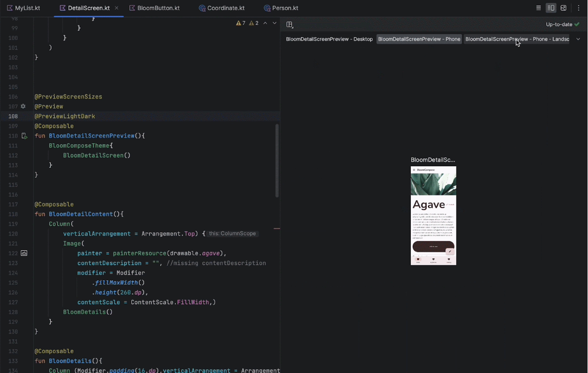Click the agave drawable gutter image icon
Screen dimensions: 588x373
[24, 253]
